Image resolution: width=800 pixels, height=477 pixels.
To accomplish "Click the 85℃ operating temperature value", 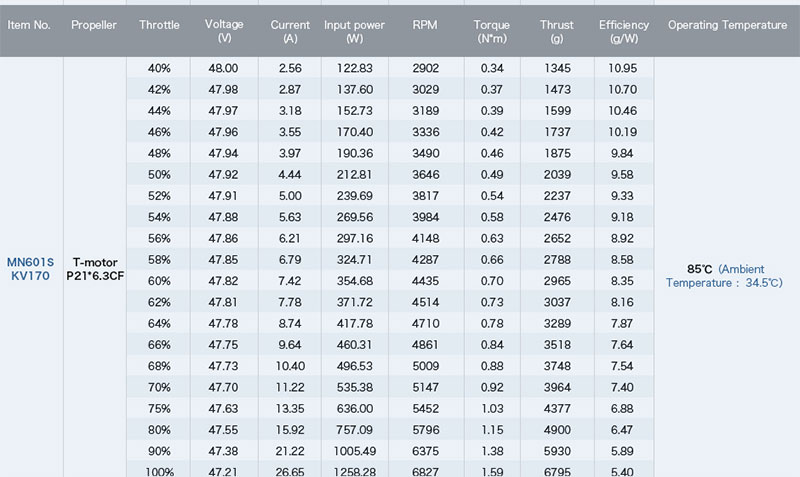I will click(x=699, y=269).
